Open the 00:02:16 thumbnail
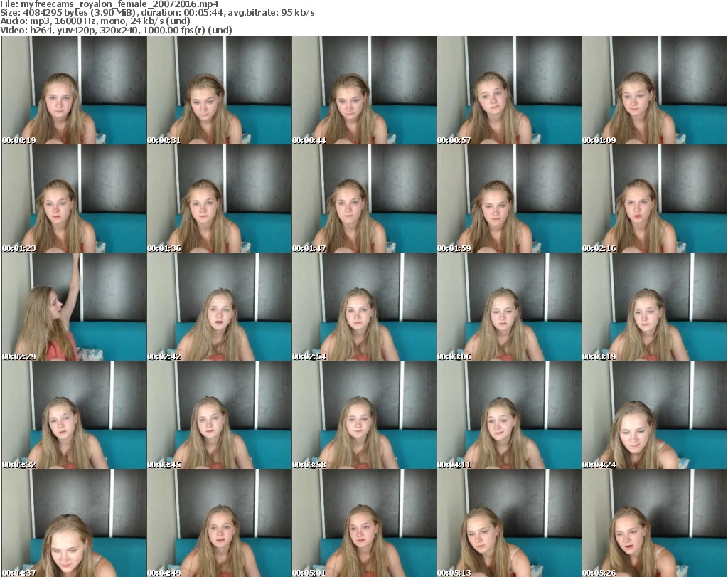Image resolution: width=728 pixels, height=577 pixels. [x=654, y=198]
